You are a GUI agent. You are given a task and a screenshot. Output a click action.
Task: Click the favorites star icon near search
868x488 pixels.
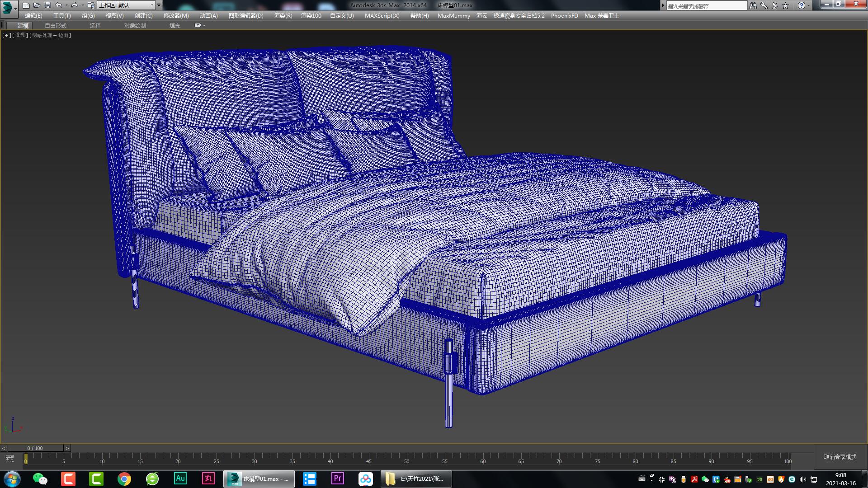(x=785, y=5)
